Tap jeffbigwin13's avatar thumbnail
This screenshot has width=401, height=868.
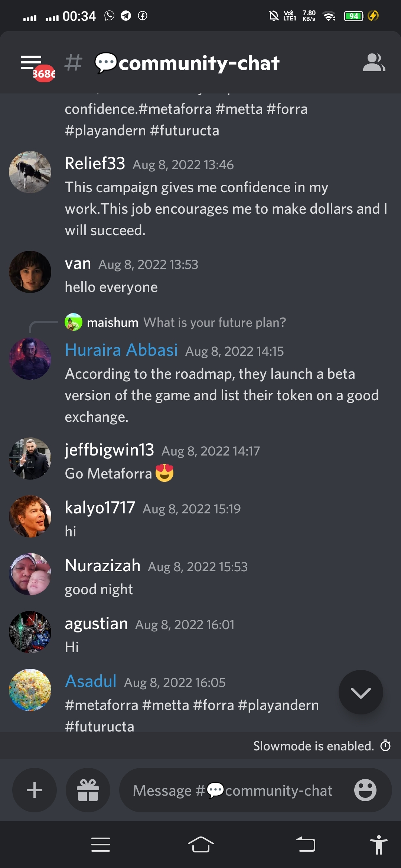(30, 458)
